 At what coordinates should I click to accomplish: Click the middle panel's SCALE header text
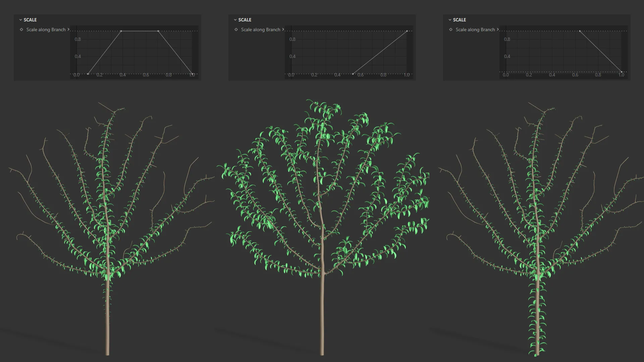245,20
